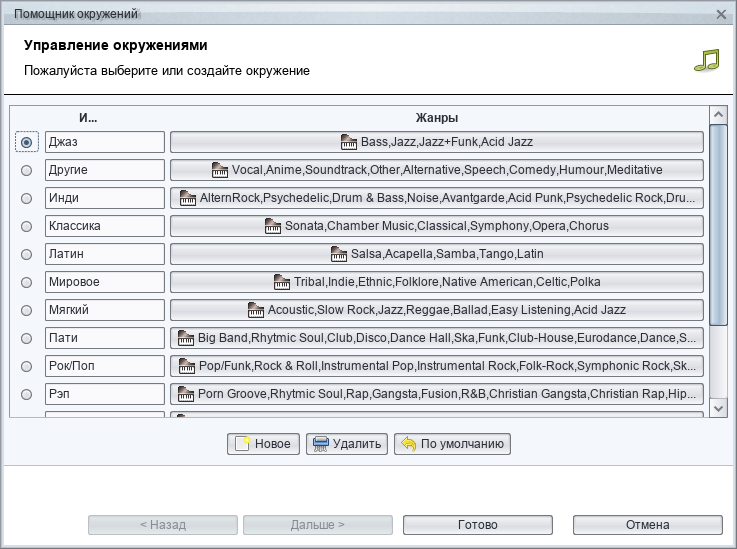Click the Классика name field
This screenshot has height=549, width=737.
(105, 226)
